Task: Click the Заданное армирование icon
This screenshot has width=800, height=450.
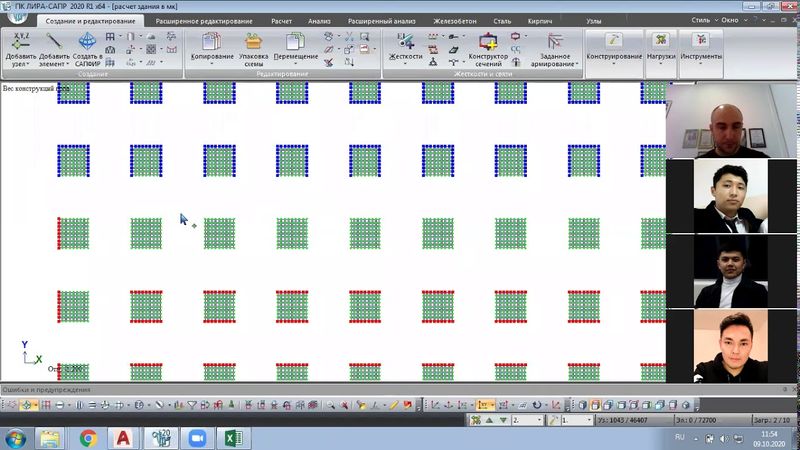Action: coord(555,42)
